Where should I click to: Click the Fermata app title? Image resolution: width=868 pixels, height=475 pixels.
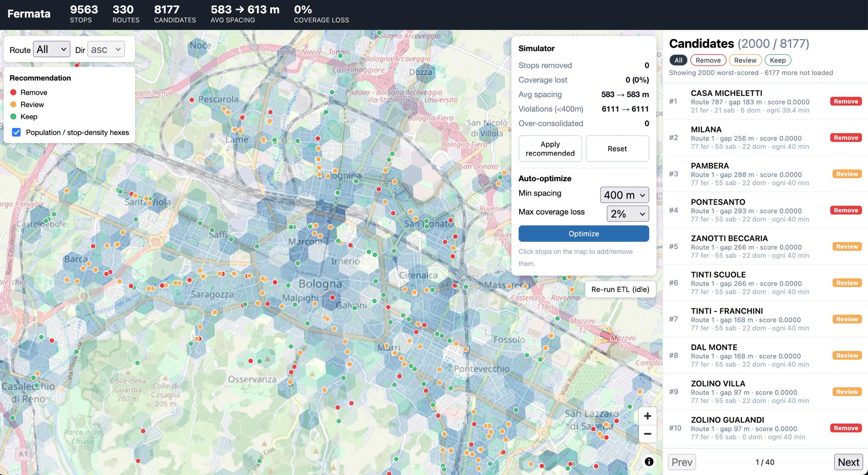click(29, 14)
